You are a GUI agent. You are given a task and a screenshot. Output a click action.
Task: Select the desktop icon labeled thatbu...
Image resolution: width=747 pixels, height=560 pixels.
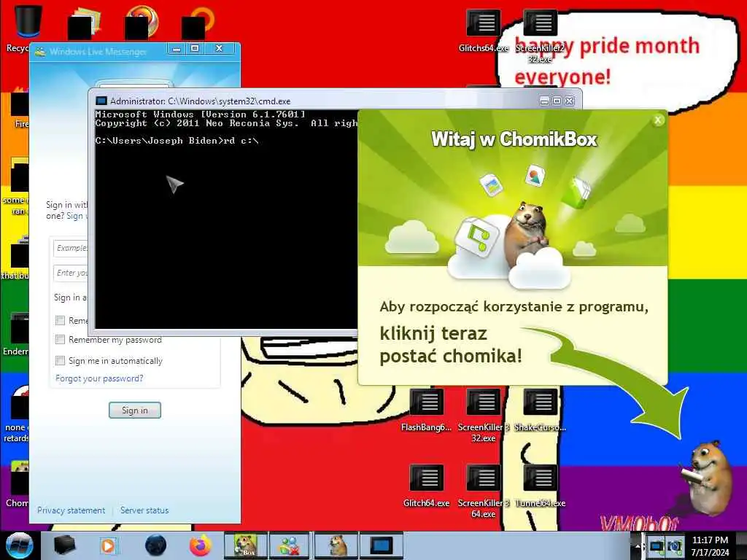pyautogui.click(x=15, y=258)
